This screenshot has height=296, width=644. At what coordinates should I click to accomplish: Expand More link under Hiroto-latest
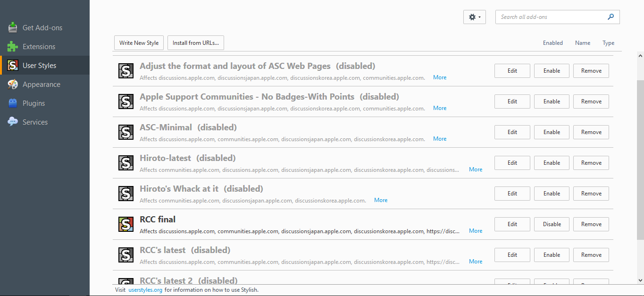pos(476,169)
